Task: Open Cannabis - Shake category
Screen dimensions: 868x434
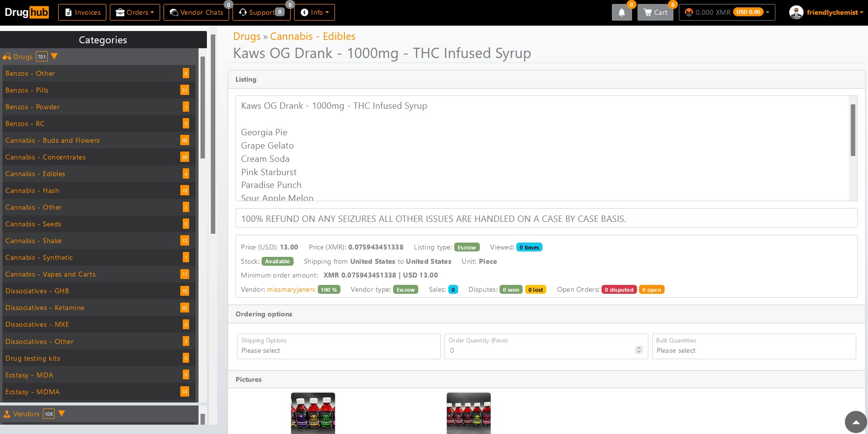Action: (x=99, y=241)
